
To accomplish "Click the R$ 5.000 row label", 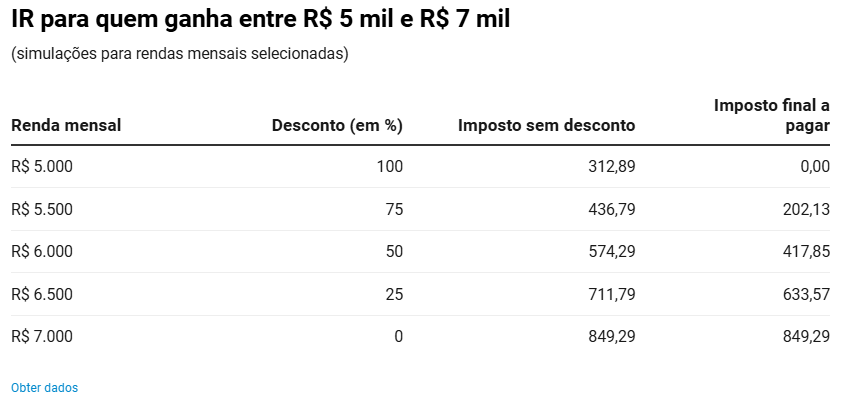I will [x=41, y=167].
